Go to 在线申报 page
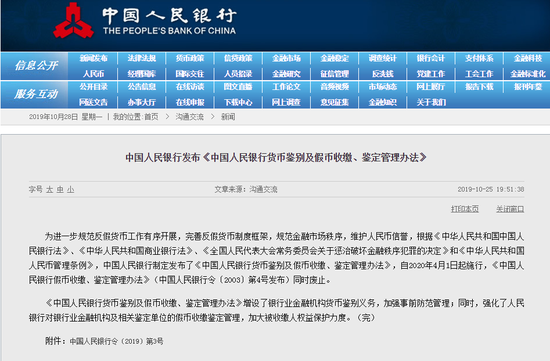The width and height of the screenshot is (550, 361). [190, 102]
